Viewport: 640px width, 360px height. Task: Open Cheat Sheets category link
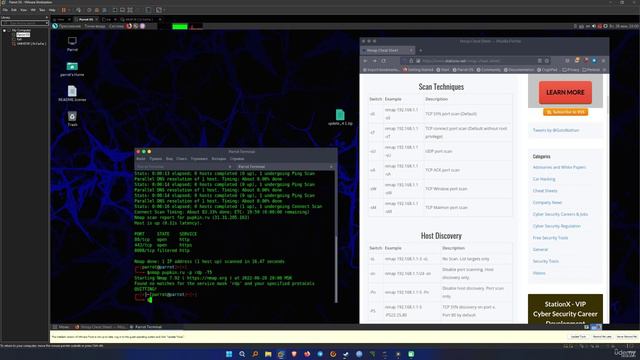tap(545, 191)
